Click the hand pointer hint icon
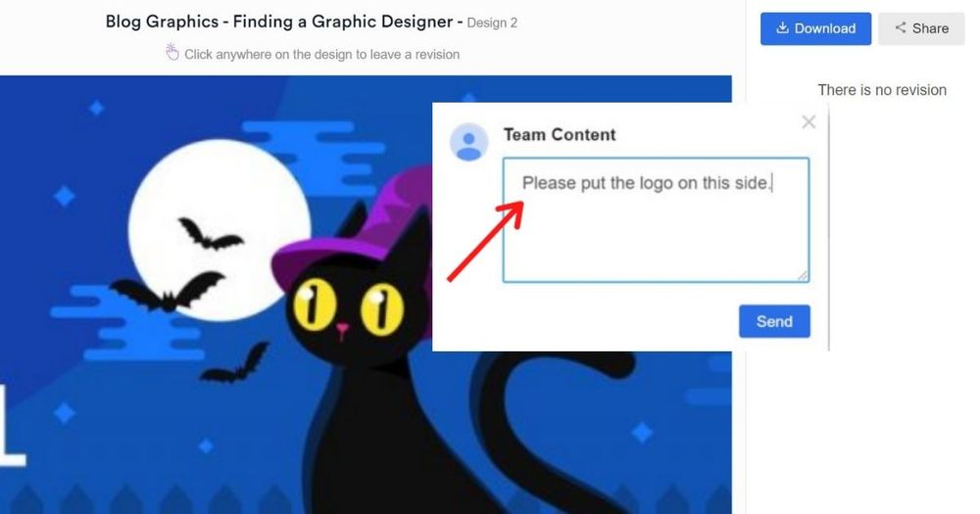 (x=171, y=52)
